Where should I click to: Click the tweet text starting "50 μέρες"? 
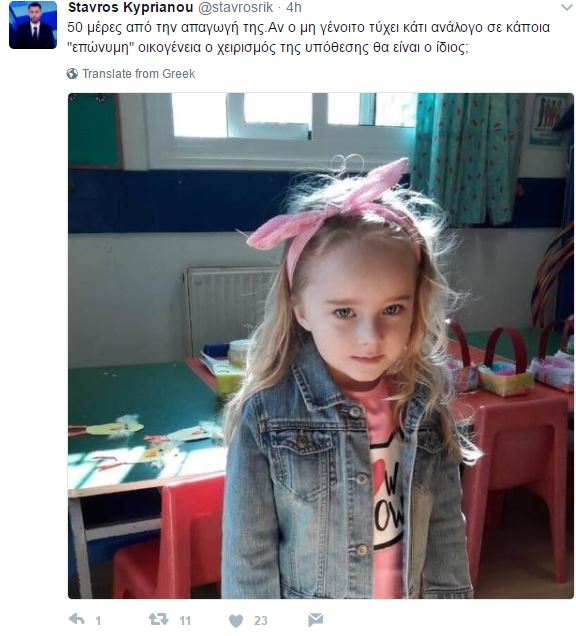[308, 38]
